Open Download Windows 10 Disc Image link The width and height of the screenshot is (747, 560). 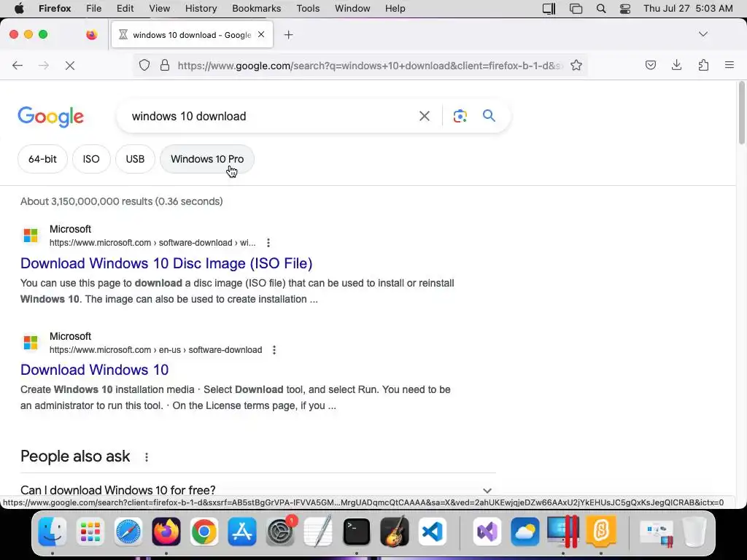(166, 263)
